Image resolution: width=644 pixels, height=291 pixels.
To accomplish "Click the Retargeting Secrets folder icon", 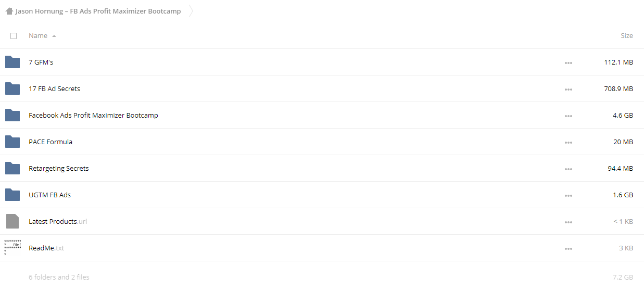I will (12, 168).
